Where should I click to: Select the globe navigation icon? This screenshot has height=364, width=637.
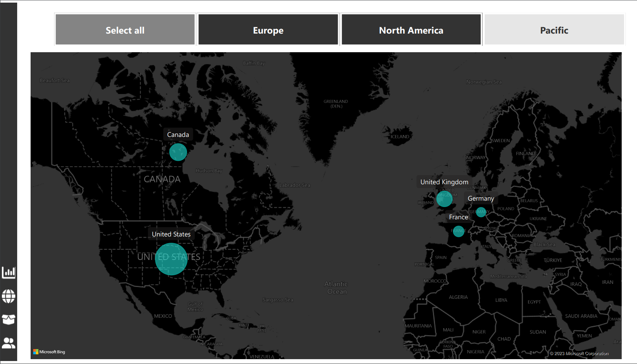click(9, 296)
